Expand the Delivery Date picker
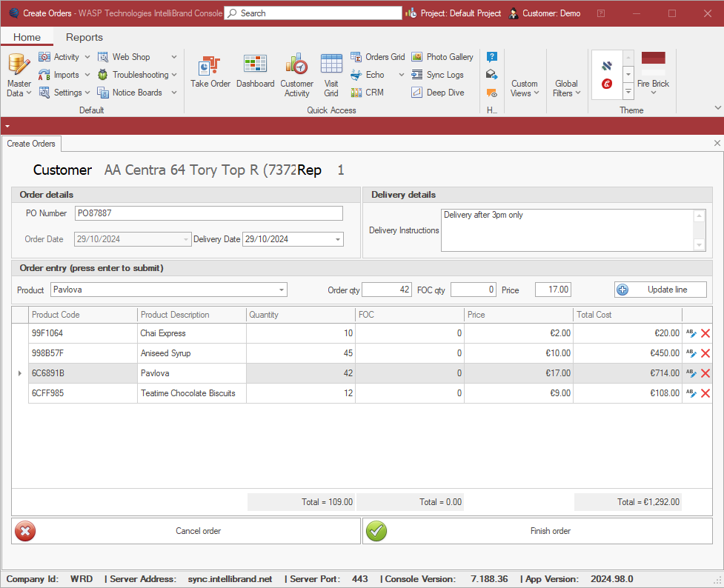 [338, 239]
